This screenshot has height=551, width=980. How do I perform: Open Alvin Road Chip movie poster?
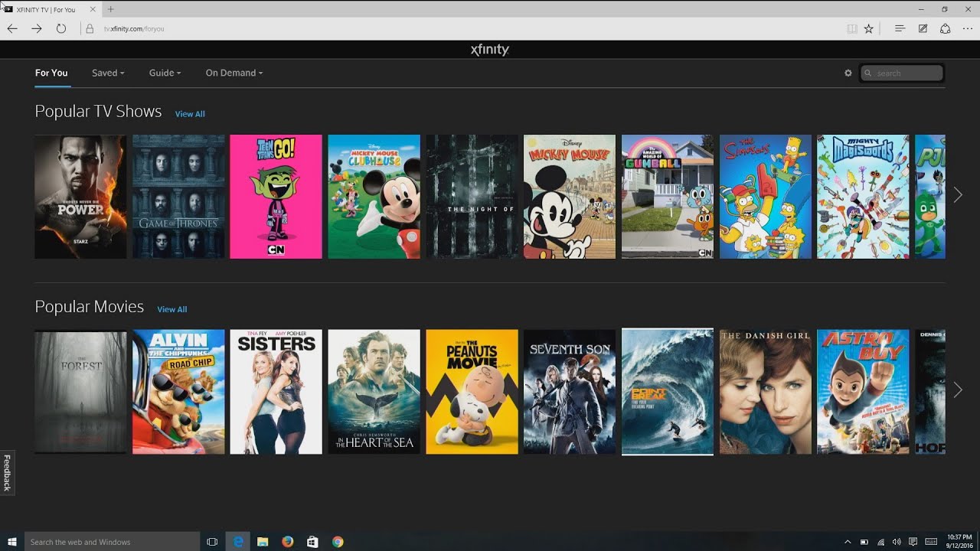tap(178, 392)
